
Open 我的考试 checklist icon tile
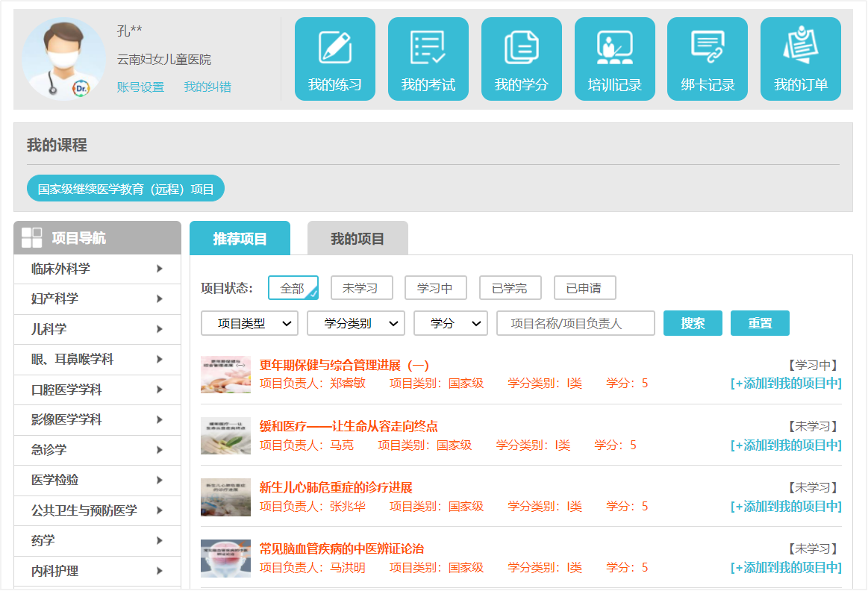(x=428, y=59)
